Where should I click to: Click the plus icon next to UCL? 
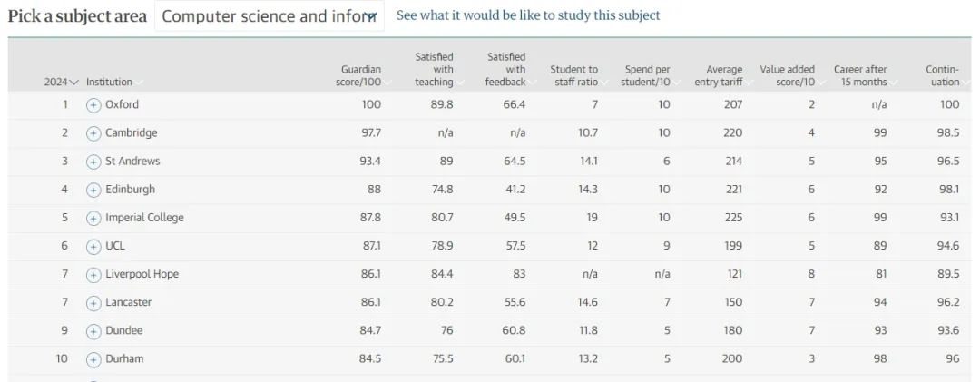(93, 247)
